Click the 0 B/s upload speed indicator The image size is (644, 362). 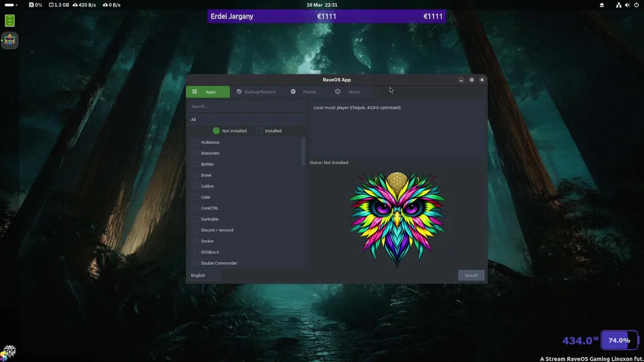coord(111,5)
